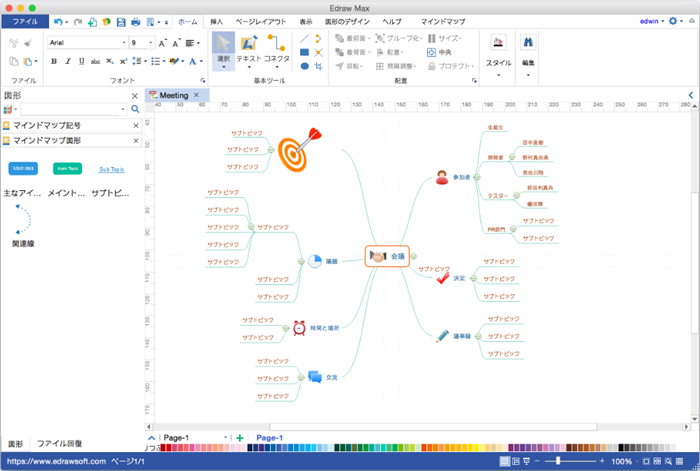Close the Meeting document tab
This screenshot has height=471, width=700.
click(x=196, y=95)
